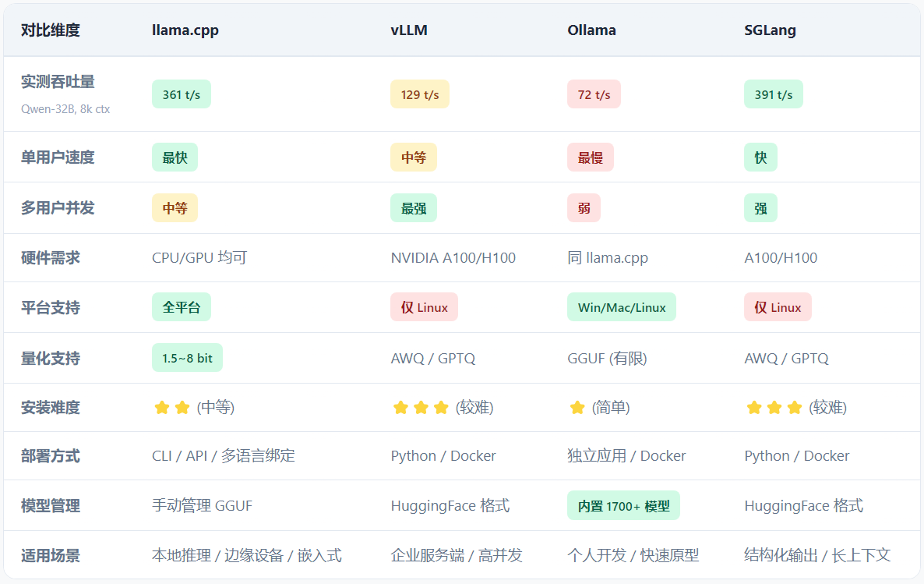Viewport: 924px width, 584px height.
Task: Select the 391 t/s throughput badge
Action: (x=773, y=94)
